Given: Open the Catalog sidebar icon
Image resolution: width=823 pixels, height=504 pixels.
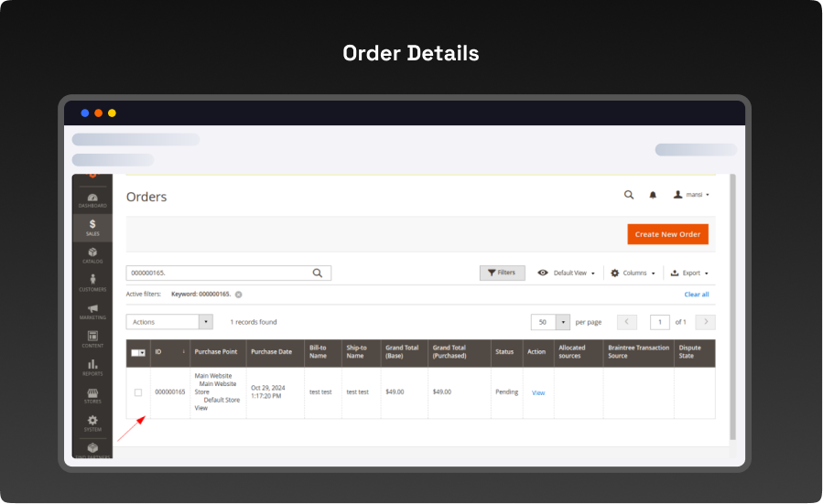Looking at the screenshot, I should (92, 255).
